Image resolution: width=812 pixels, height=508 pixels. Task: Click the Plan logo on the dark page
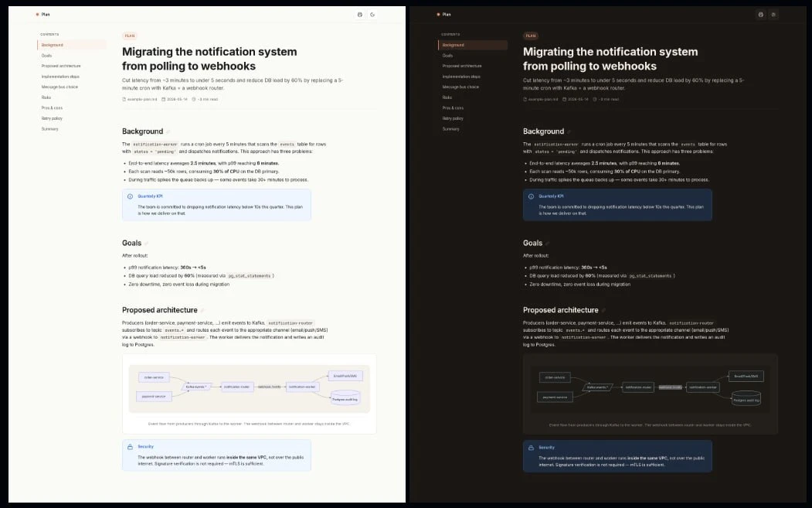pyautogui.click(x=443, y=15)
